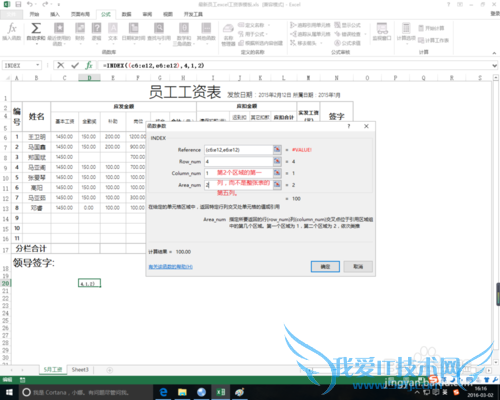This screenshot has height=400, width=500.
Task: Click the Row_num input field
Action: click(238, 161)
